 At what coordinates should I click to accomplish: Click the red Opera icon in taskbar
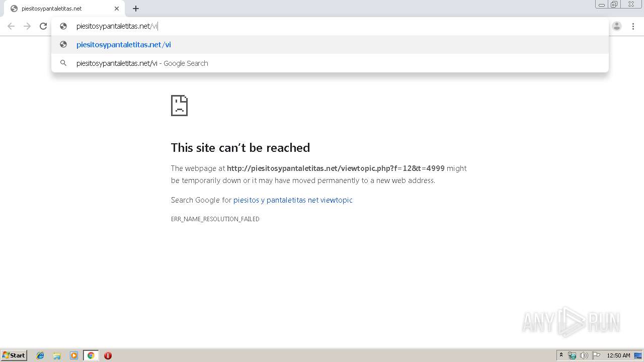pos(108,355)
